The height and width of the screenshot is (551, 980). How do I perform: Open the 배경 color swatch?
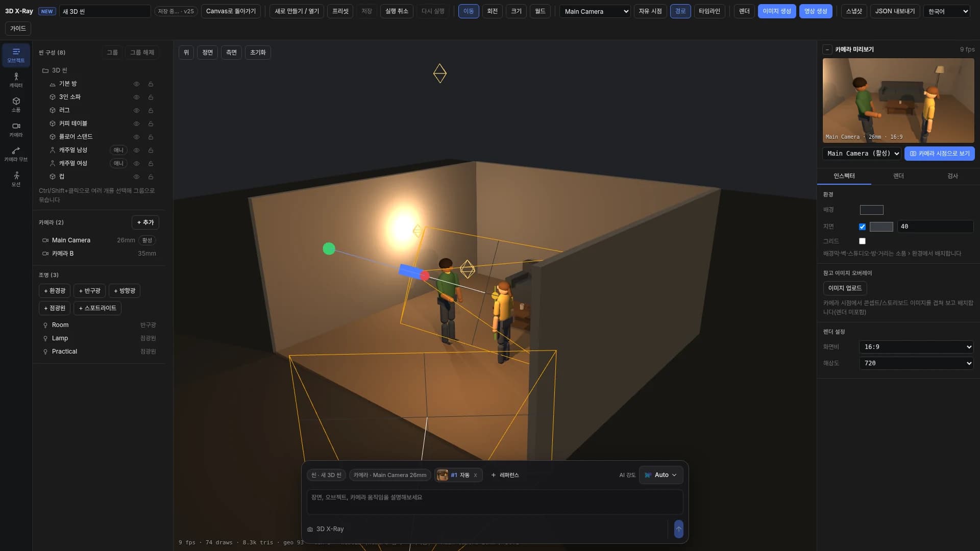click(x=871, y=210)
